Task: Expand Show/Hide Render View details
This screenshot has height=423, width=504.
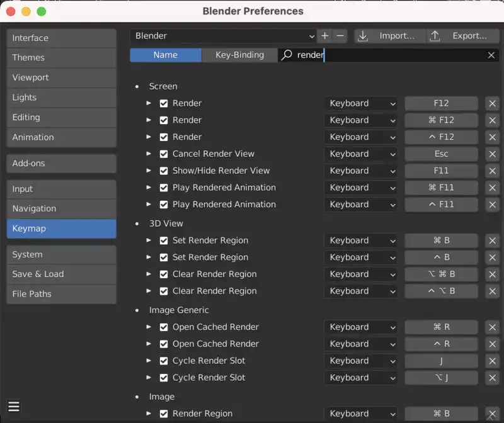Action: coord(149,170)
